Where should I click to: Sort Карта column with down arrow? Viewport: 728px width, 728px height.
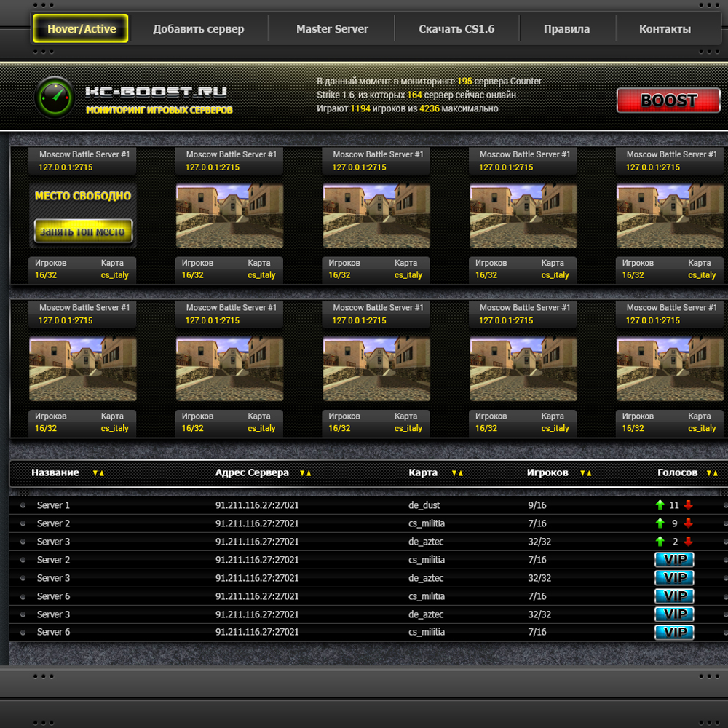[454, 473]
